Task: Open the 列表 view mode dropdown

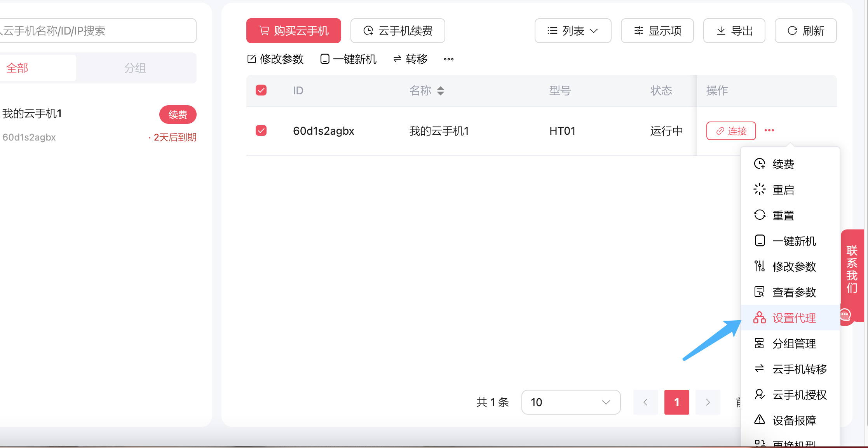Action: coord(573,31)
